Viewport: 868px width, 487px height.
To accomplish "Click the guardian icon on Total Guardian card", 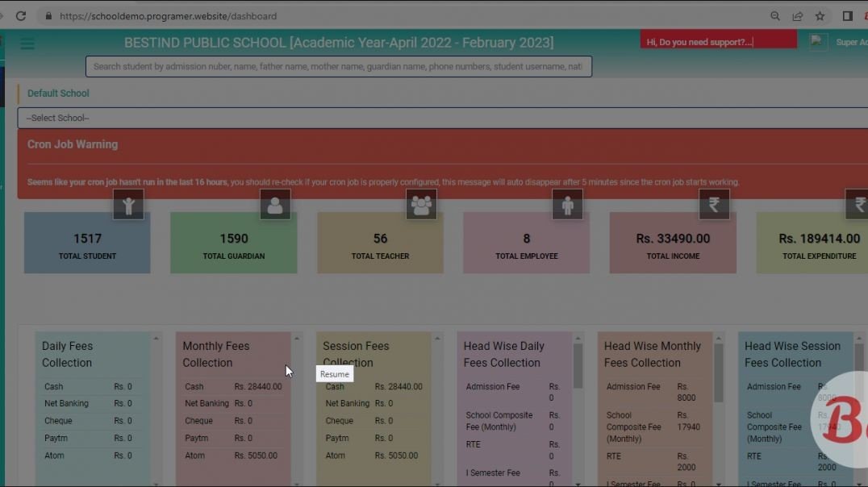I will (275, 204).
